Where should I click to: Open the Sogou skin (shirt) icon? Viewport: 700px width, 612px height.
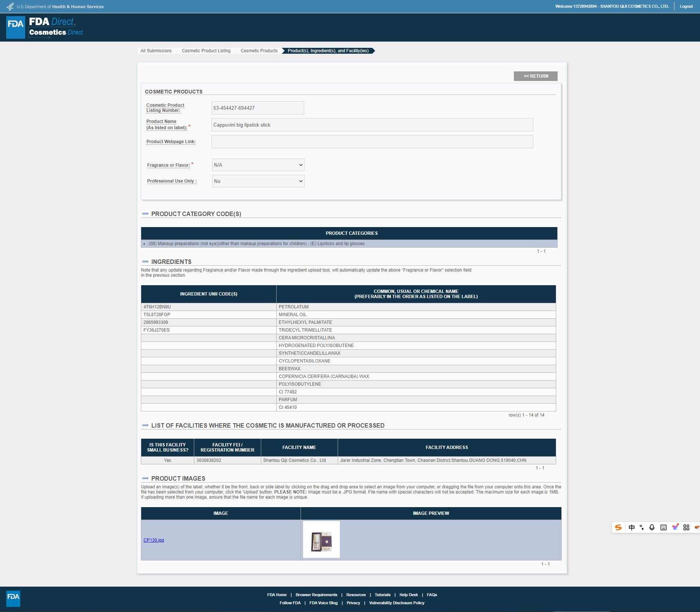pyautogui.click(x=675, y=527)
